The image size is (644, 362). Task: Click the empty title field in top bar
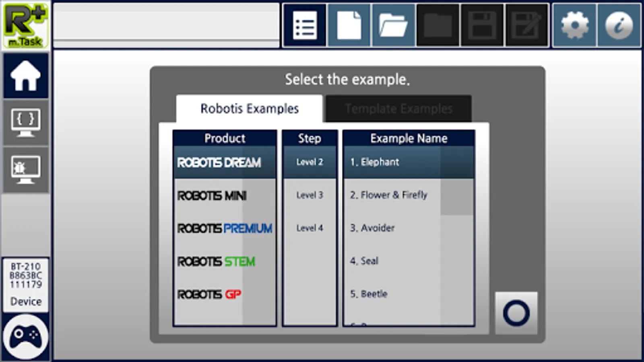point(166,25)
